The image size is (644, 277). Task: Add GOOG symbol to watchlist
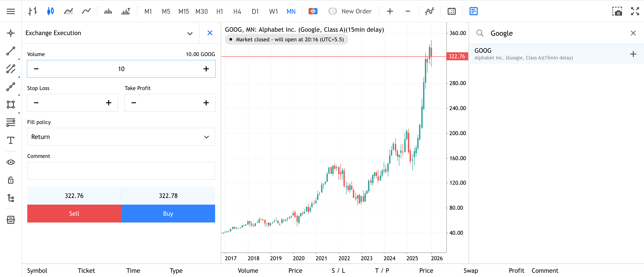pyautogui.click(x=633, y=54)
